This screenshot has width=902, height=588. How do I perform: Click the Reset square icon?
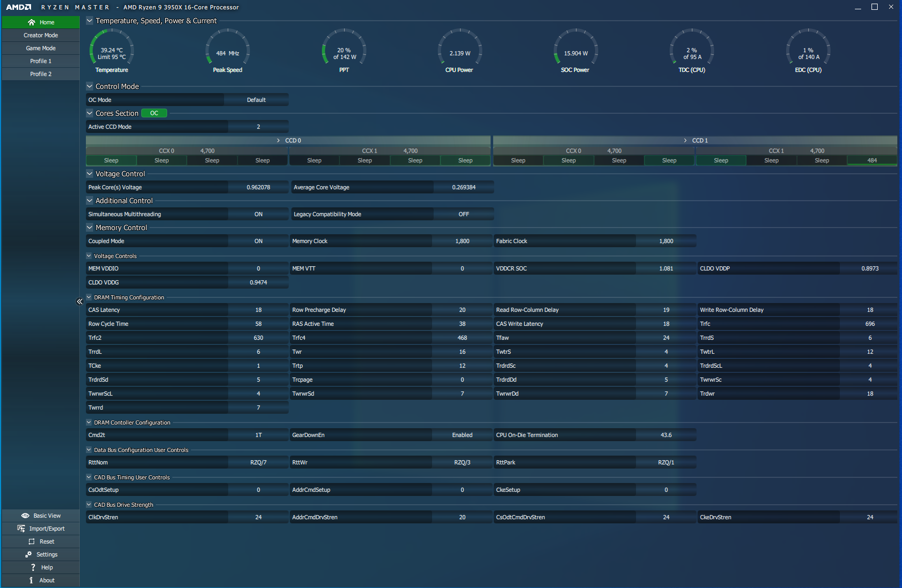[32, 541]
